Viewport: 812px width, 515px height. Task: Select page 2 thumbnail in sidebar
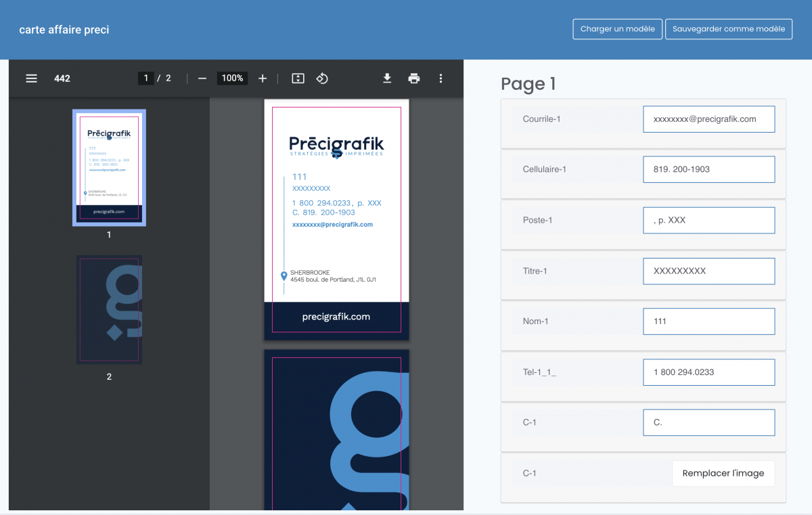pyautogui.click(x=109, y=310)
